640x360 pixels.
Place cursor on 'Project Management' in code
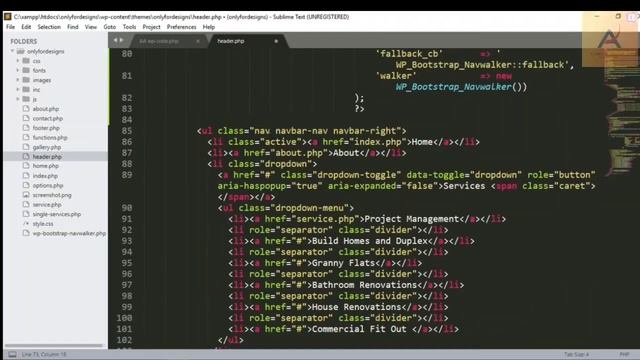[x=412, y=219]
